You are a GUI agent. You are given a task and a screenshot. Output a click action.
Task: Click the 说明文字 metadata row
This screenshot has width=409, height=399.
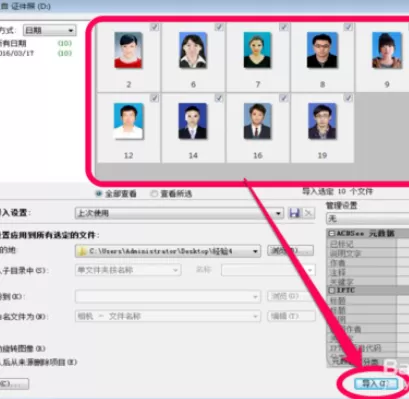click(x=367, y=253)
